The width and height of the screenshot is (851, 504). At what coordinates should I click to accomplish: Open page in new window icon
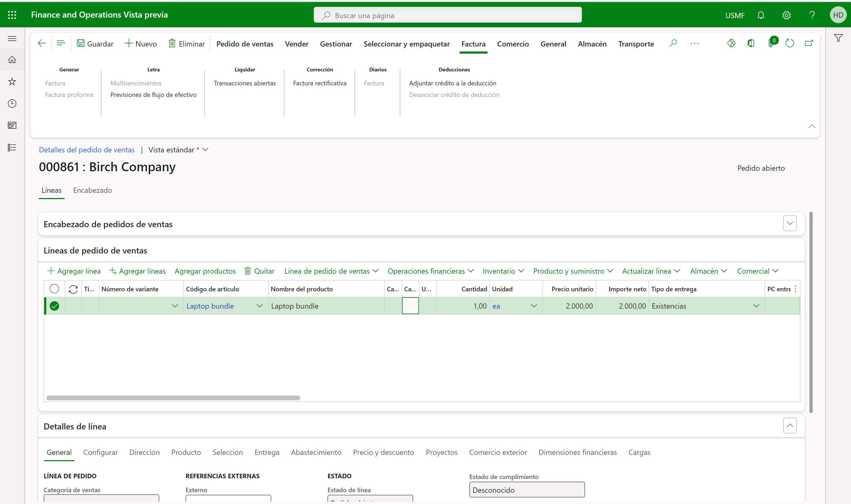809,44
